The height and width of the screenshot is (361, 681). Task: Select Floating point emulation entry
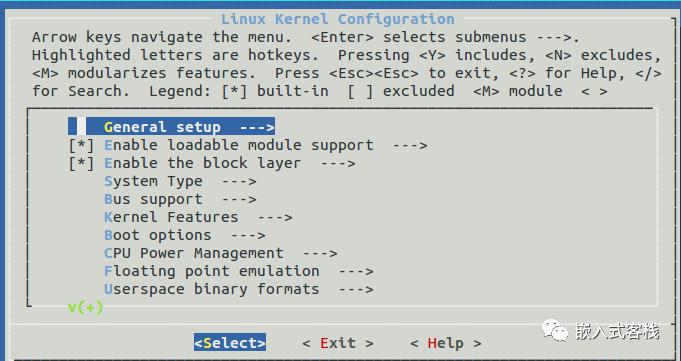(238, 272)
